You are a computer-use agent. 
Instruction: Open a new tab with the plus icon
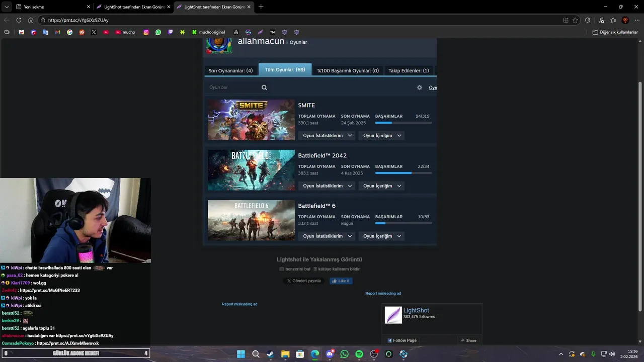(261, 7)
